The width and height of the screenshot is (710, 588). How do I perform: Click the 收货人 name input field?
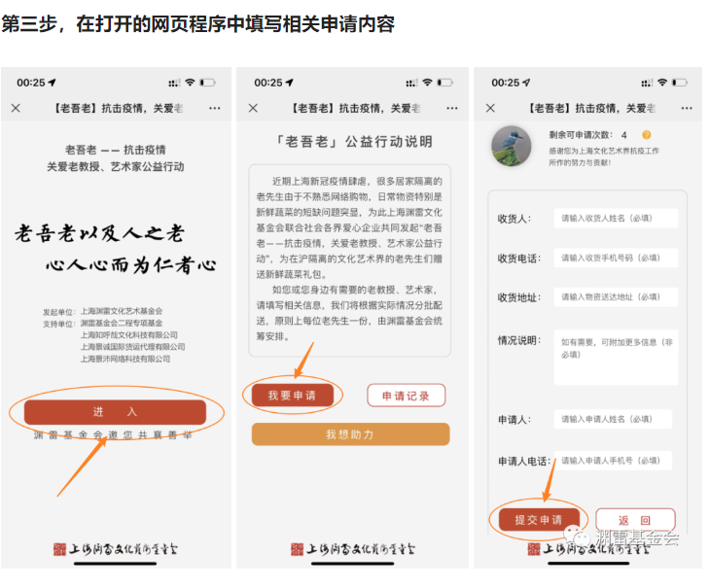(616, 219)
